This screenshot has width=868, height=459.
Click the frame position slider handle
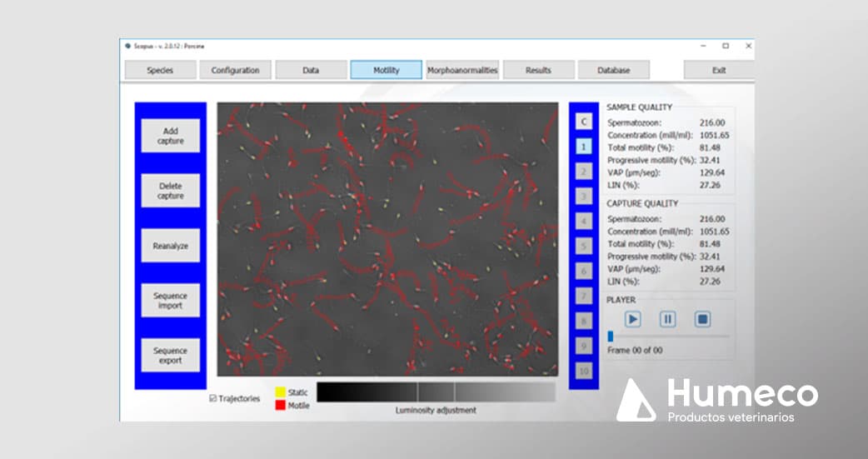point(611,337)
